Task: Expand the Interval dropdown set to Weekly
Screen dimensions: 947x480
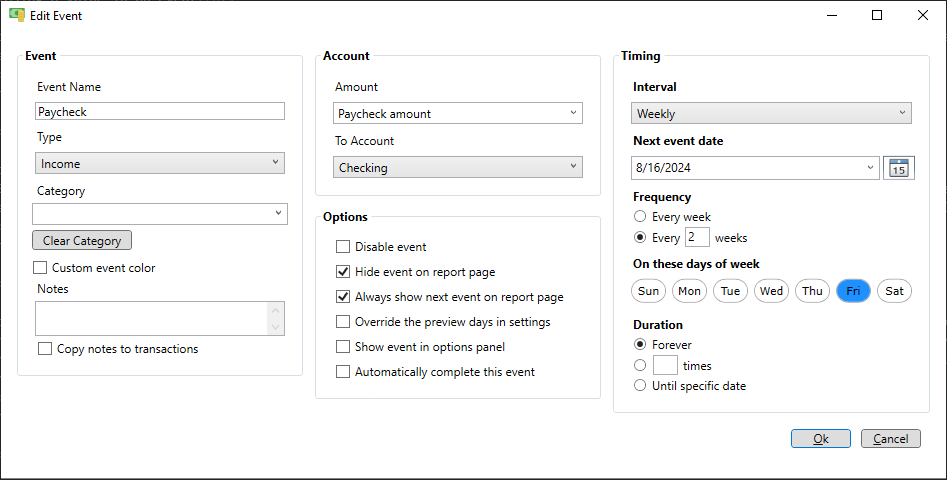Action: coord(771,113)
